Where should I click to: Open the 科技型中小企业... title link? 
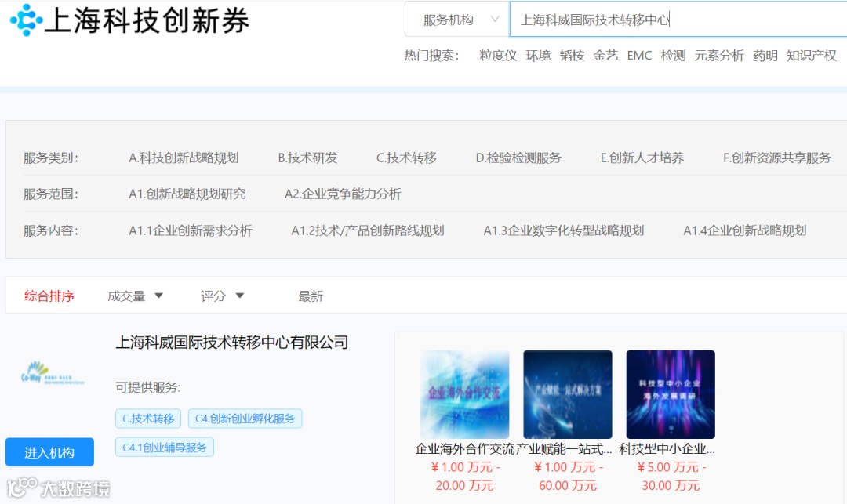tap(667, 449)
